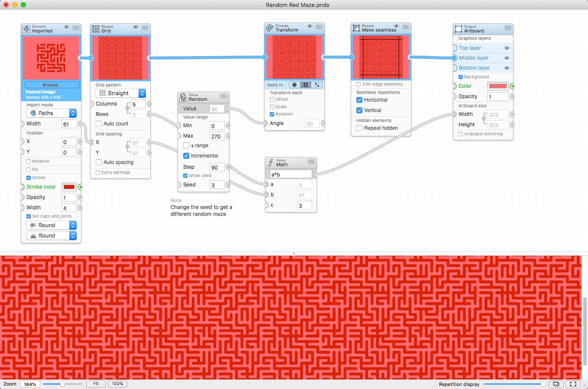The height and width of the screenshot is (389, 588).
Task: Check Trim edge elements
Action: (x=359, y=84)
